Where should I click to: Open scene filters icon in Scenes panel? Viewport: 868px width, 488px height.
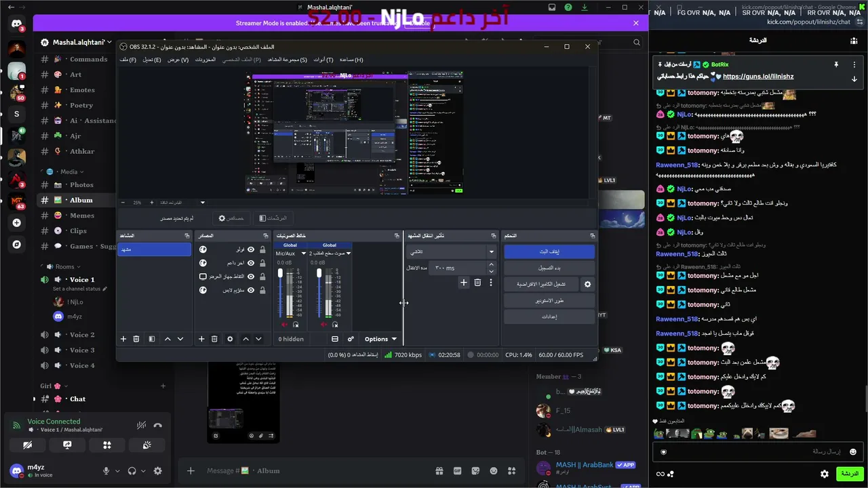(152, 339)
